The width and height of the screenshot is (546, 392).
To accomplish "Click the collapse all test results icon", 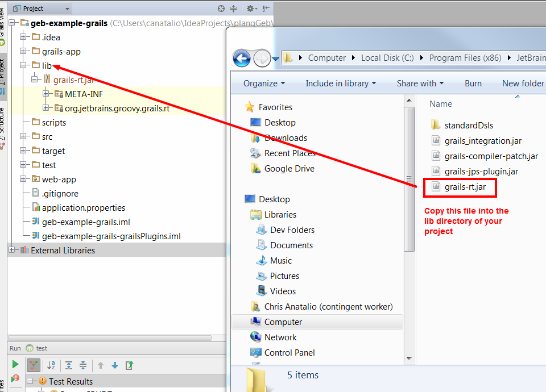I will pos(83,365).
